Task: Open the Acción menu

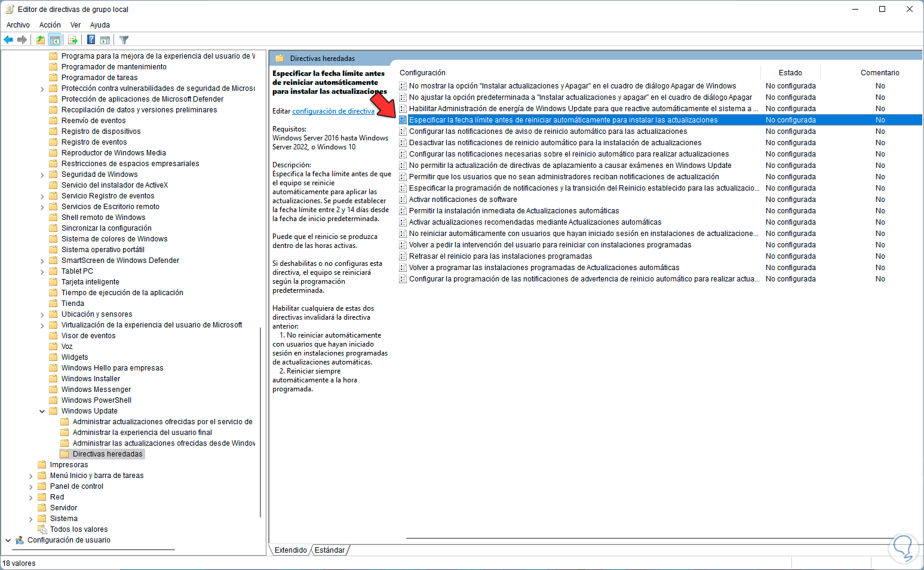Action: click(50, 25)
